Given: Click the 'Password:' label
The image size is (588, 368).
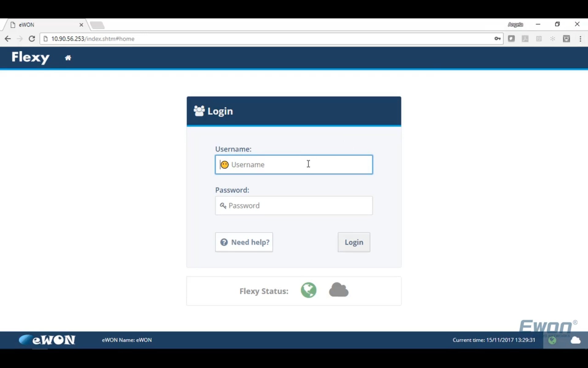Looking at the screenshot, I should click(x=232, y=190).
